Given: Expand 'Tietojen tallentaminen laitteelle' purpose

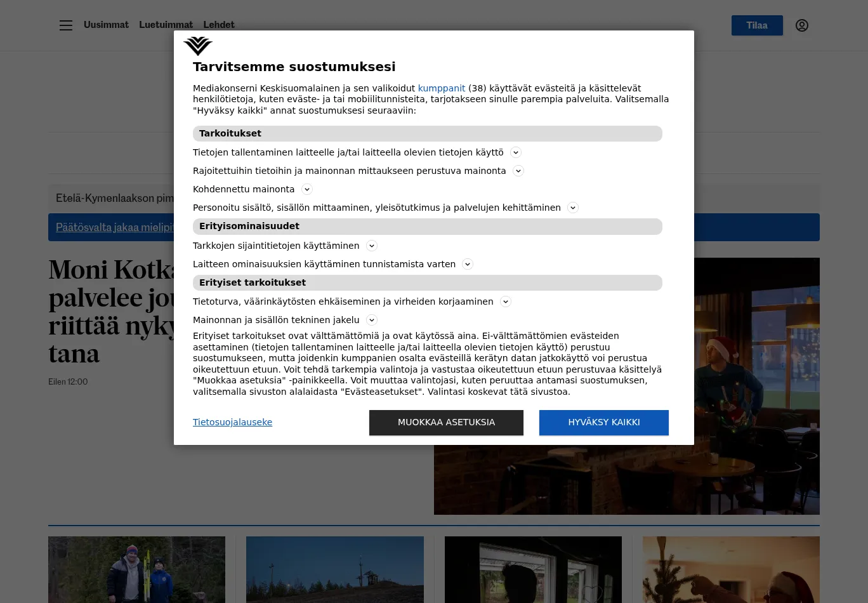Looking at the screenshot, I should tap(516, 153).
